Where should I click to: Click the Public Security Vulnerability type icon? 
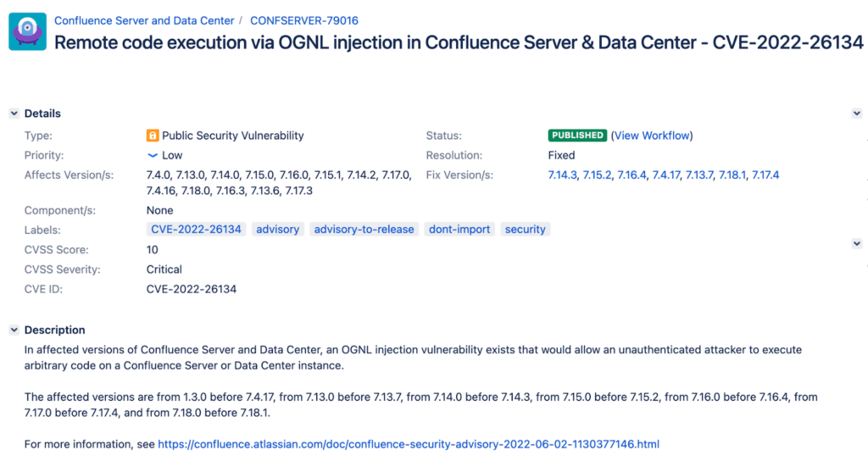click(153, 136)
